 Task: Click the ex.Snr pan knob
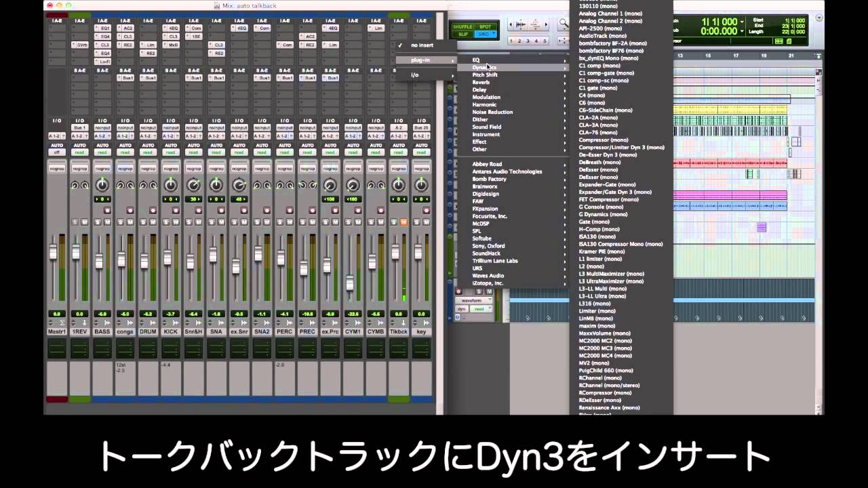coord(239,185)
